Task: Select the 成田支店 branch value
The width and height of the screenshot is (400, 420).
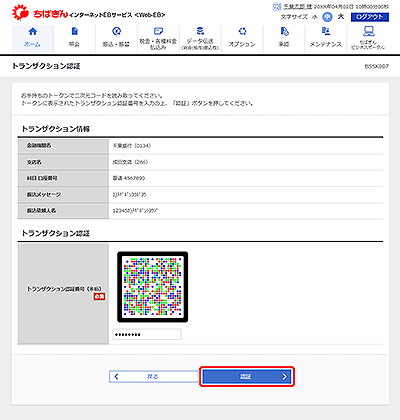Action: pos(130,162)
